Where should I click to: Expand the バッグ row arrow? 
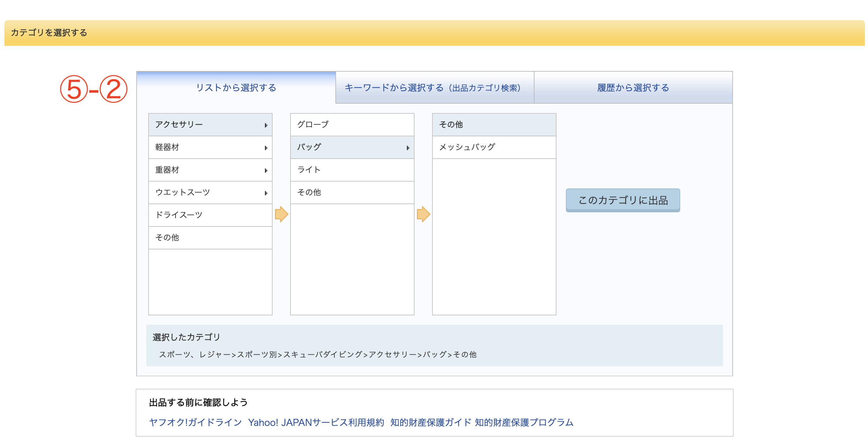pyautogui.click(x=408, y=148)
